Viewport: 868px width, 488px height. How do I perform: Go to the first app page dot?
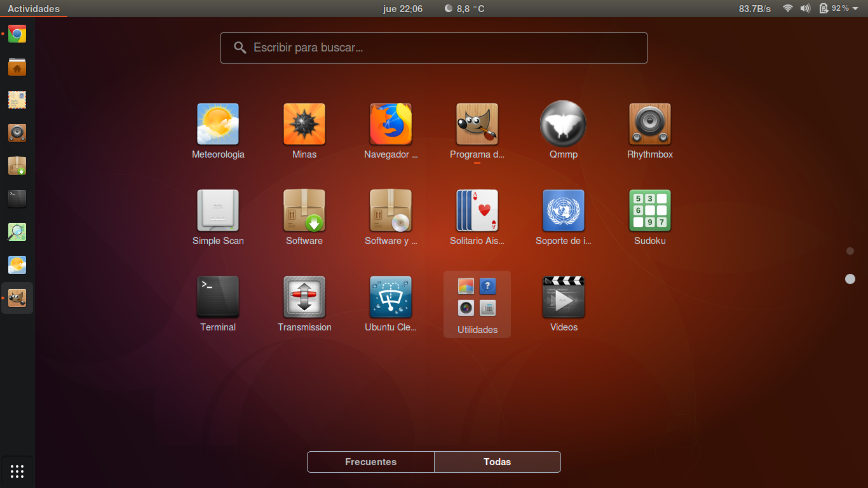coord(850,251)
